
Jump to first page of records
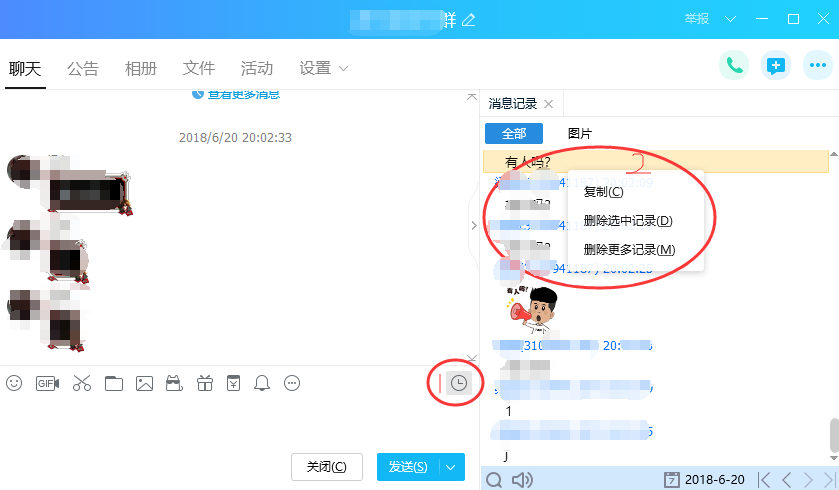coord(764,480)
